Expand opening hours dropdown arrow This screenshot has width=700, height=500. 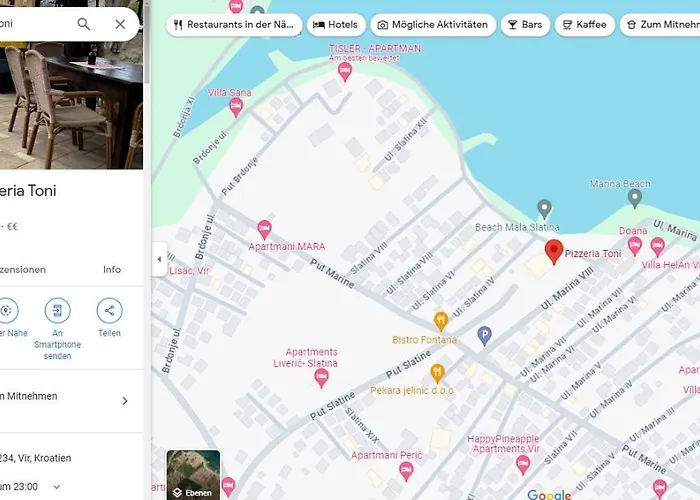(57, 487)
